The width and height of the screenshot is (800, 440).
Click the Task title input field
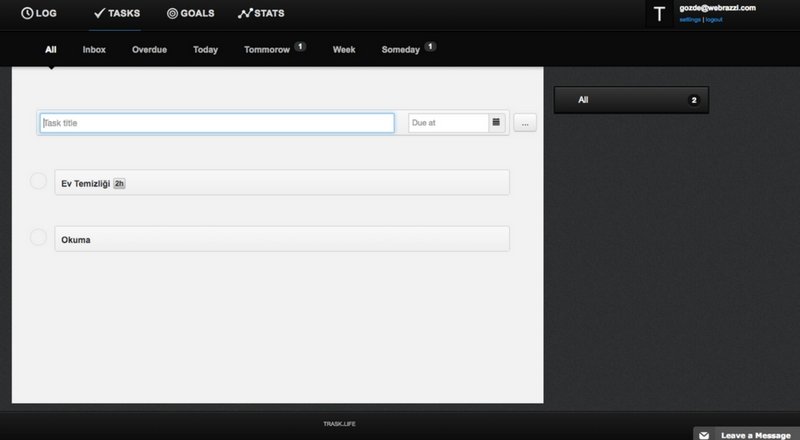point(217,123)
